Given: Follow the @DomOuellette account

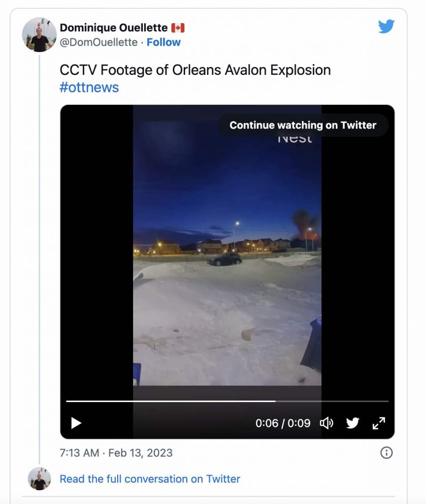Looking at the screenshot, I should pyautogui.click(x=164, y=42).
